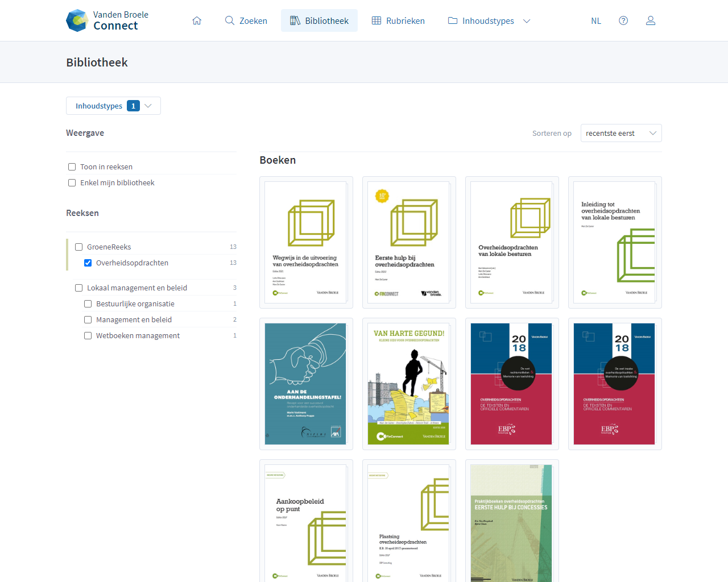Open book 'Eerste hulp bij concessies'
Image resolution: width=728 pixels, height=582 pixels.
512,521
